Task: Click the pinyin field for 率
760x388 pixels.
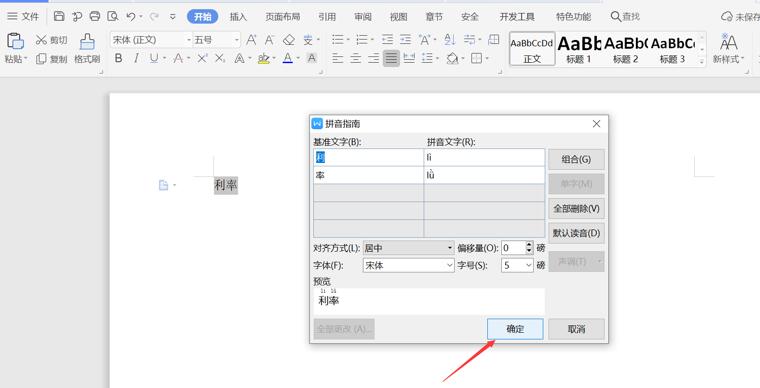Action: coord(484,175)
